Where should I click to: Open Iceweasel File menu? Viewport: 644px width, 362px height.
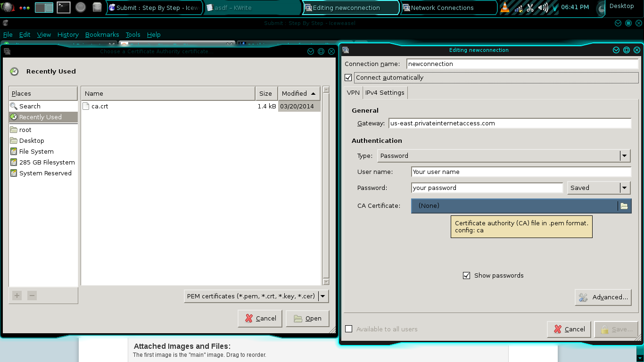tap(8, 34)
